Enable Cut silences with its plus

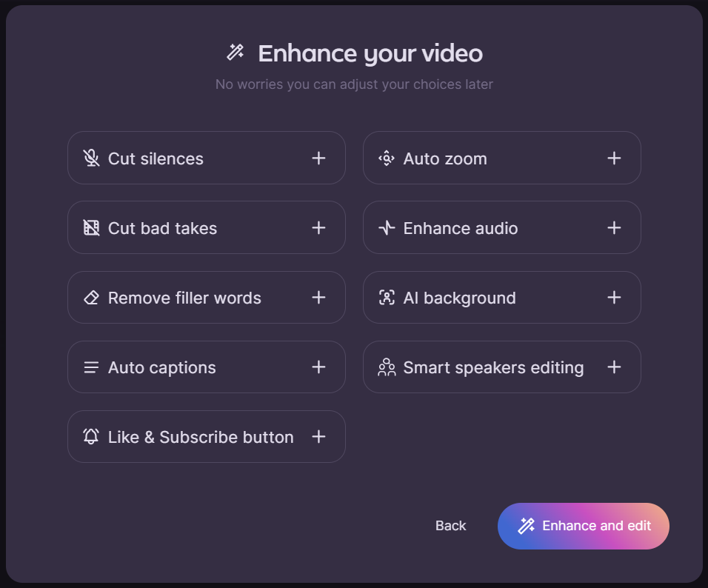click(x=318, y=158)
